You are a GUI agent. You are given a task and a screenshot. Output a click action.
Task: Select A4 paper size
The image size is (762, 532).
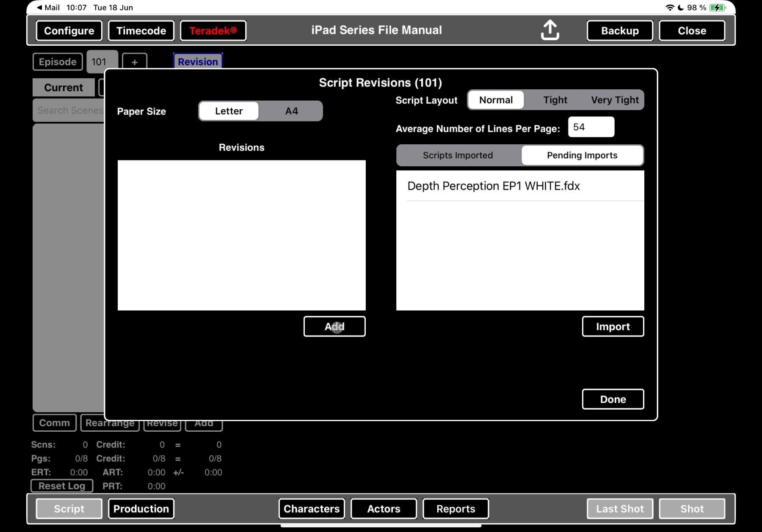[291, 111]
